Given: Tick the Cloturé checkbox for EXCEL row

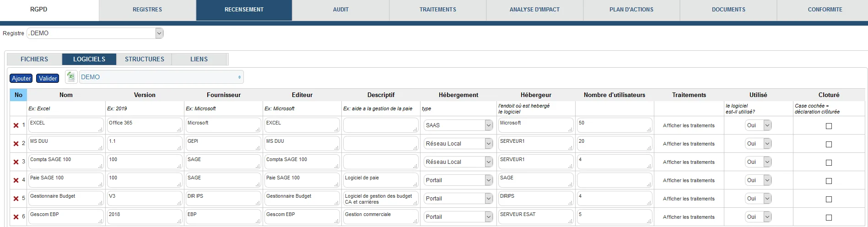Looking at the screenshot, I should pos(829,126).
